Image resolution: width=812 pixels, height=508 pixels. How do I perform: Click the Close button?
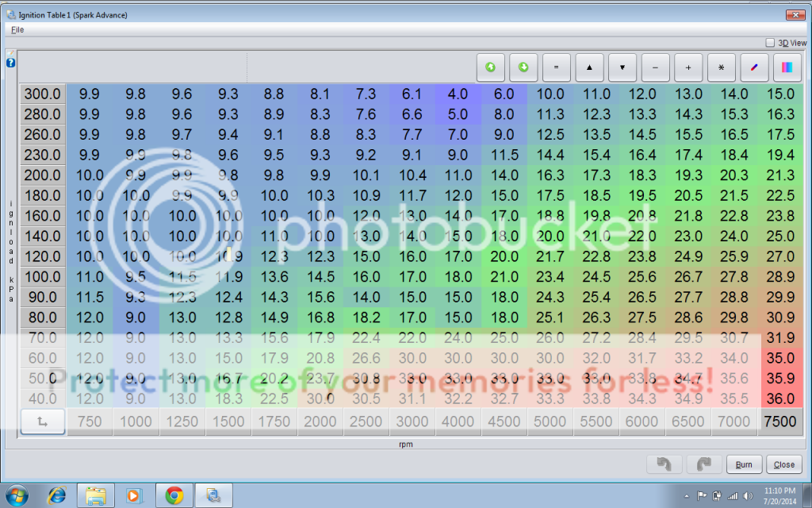(784, 465)
